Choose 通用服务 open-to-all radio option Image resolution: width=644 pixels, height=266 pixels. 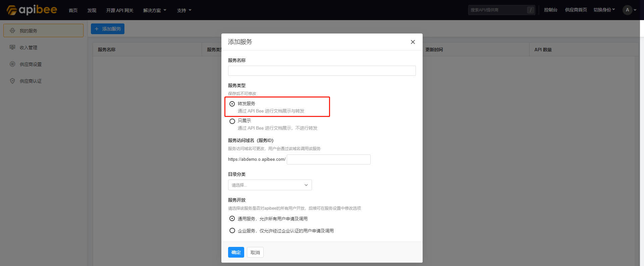click(x=232, y=218)
